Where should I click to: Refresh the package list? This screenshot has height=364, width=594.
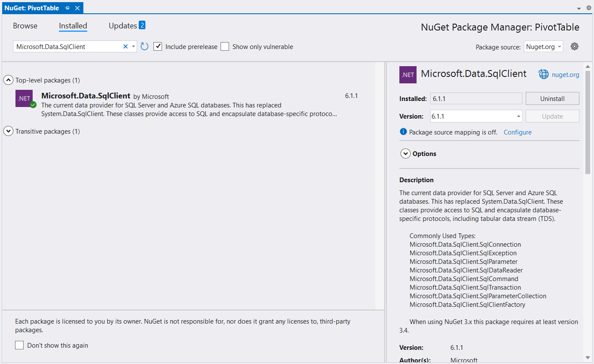click(x=144, y=46)
